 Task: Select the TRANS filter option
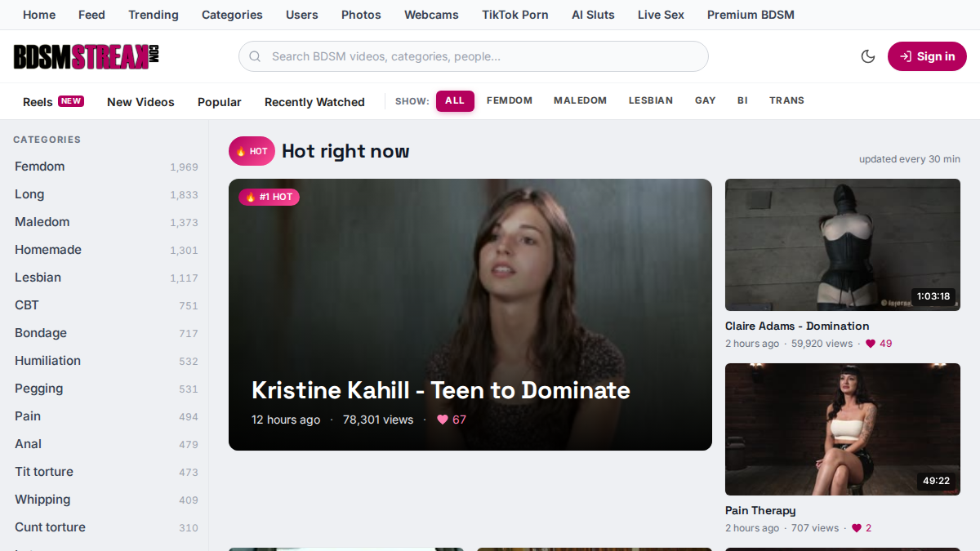click(786, 101)
